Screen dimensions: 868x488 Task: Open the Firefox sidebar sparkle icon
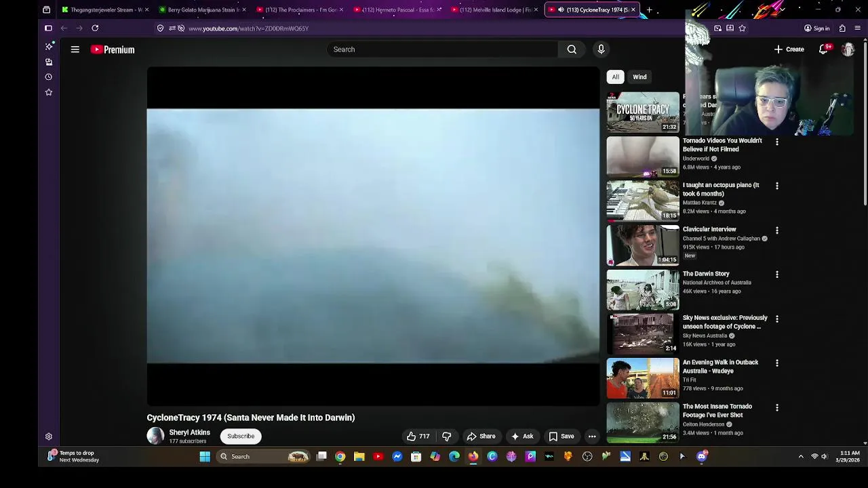[49, 46]
